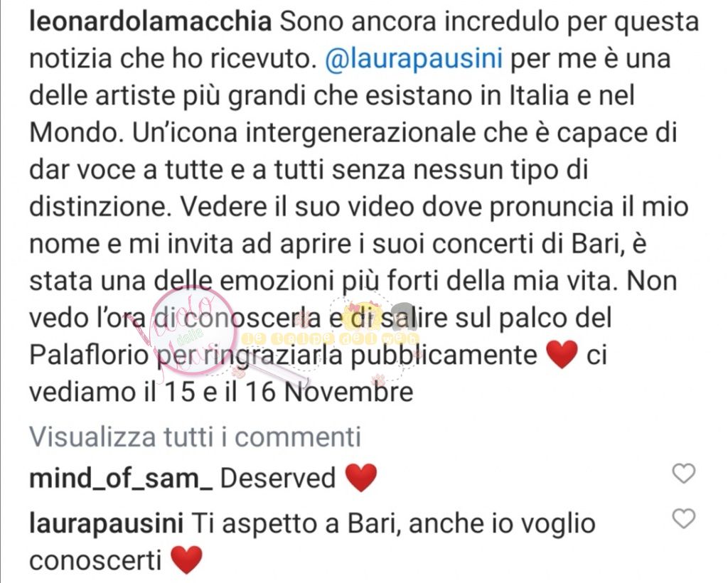Image resolution: width=728 pixels, height=583 pixels.
Task: Click the word 'Palaflorio' in the caption
Action: [89, 355]
